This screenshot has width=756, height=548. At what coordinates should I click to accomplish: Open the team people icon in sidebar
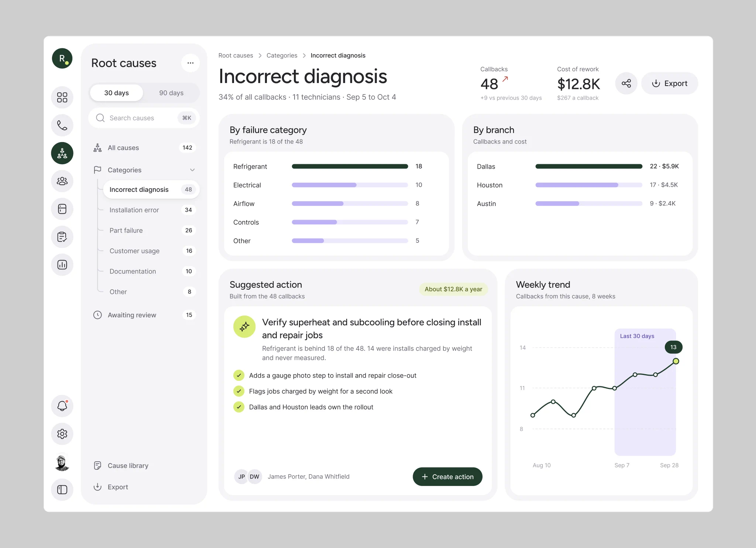pos(62,181)
